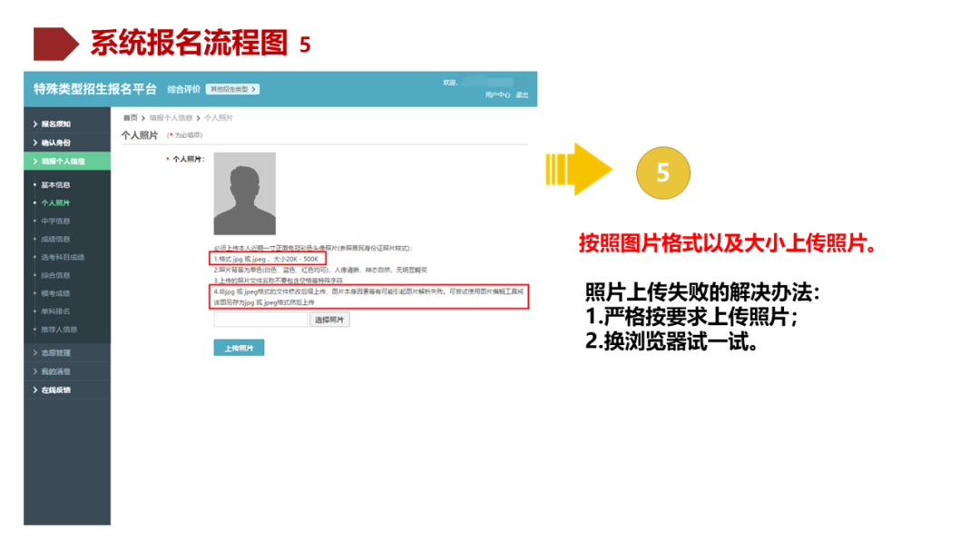980x552 pixels.
Task: Expand the 确认身份 sidebar section
Action: click(x=67, y=143)
